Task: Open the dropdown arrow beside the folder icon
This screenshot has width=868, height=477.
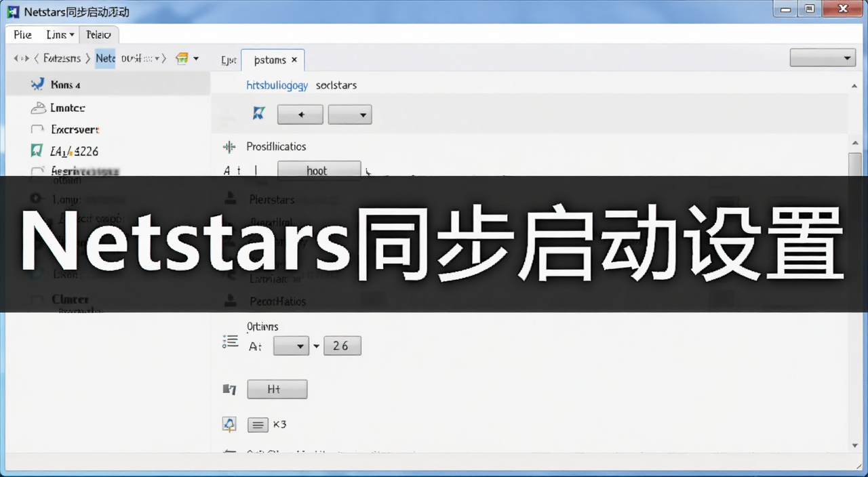Action: coord(197,58)
